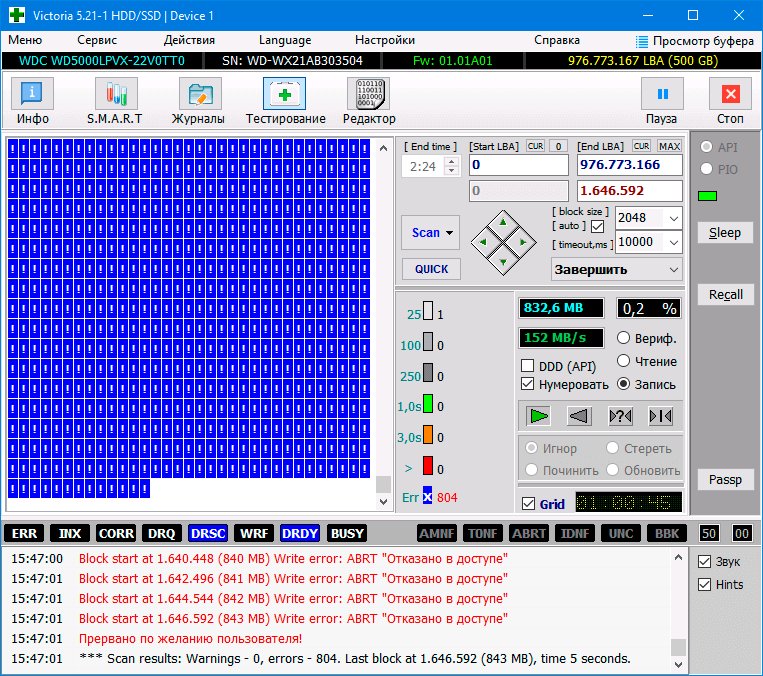Image resolution: width=763 pixels, height=676 pixels.
Task: Open the Инфо drive information panel
Action: (33, 102)
